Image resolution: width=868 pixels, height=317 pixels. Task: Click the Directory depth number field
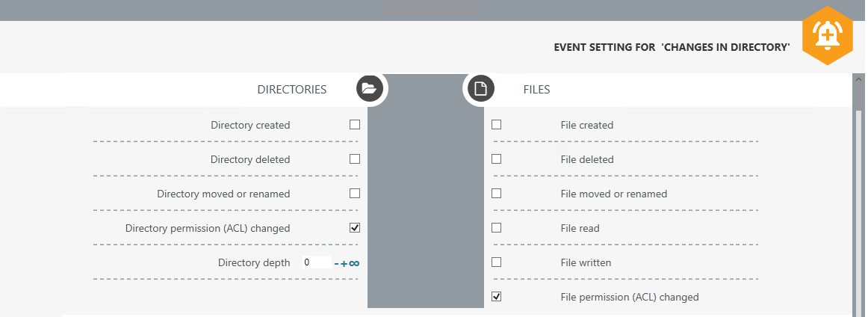coord(316,262)
